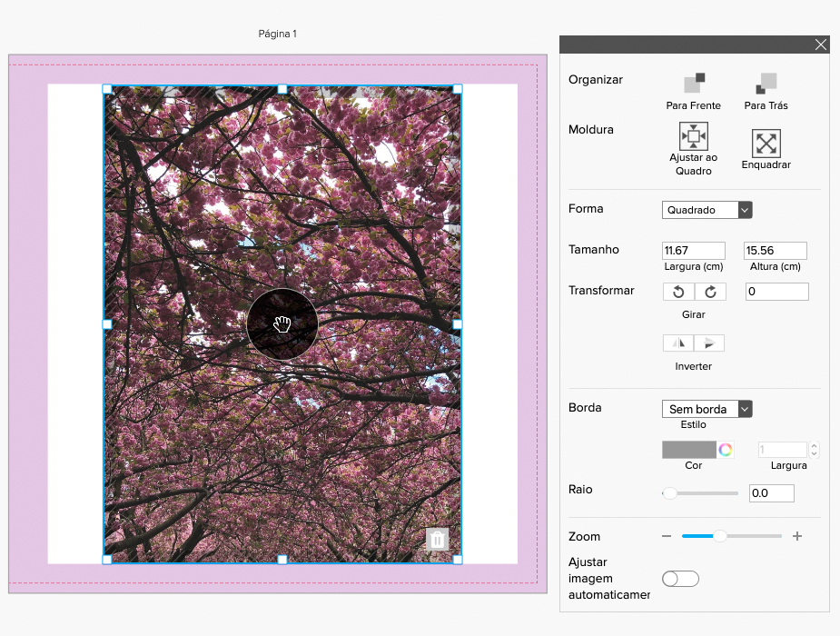Viewport: 840px width, 636px height.
Task: Click the rotation angle field showing 0
Action: 776,292
